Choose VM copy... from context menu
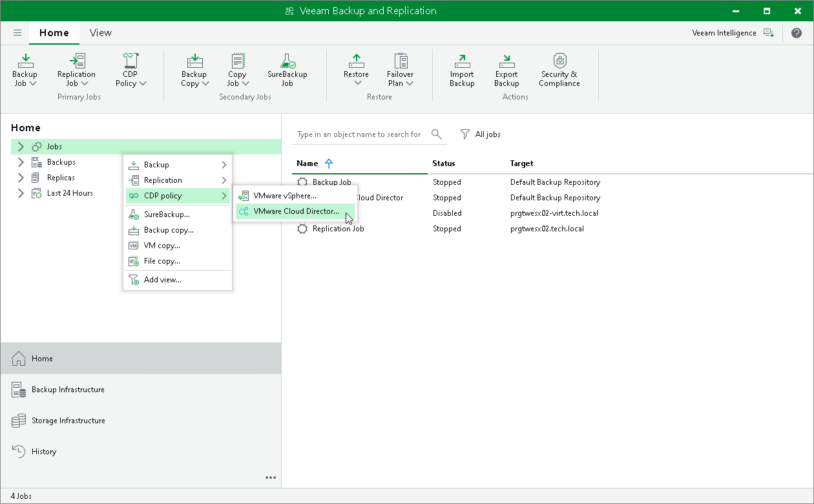This screenshot has height=504, width=814. click(x=178, y=246)
